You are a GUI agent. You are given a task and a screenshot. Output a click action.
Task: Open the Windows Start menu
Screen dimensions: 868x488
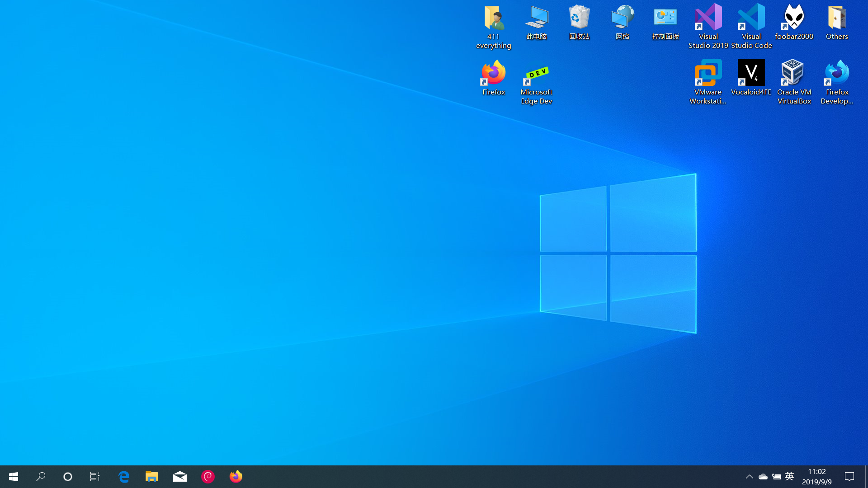14,477
